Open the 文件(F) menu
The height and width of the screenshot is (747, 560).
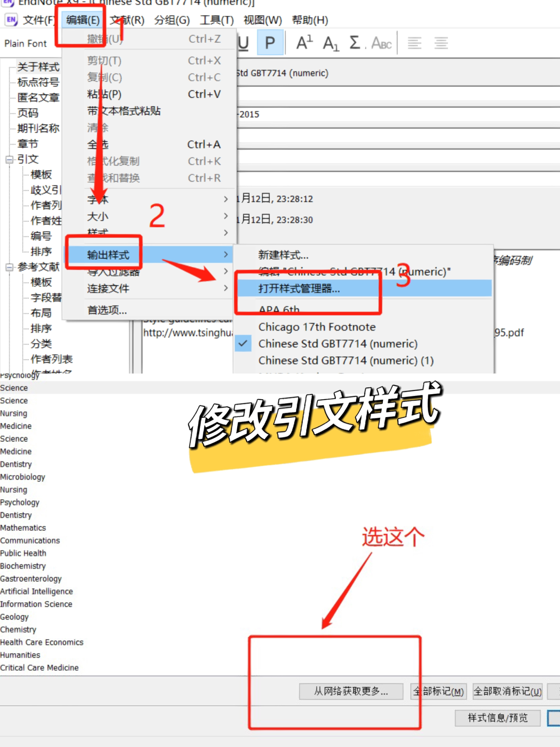[38, 20]
